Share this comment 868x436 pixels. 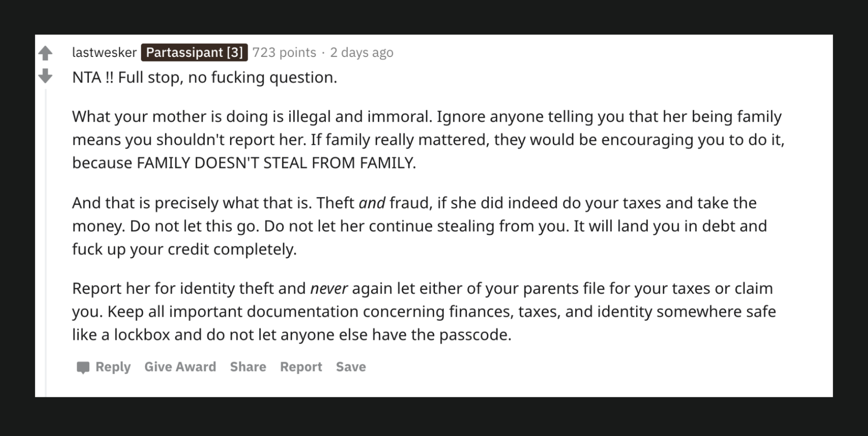248,367
